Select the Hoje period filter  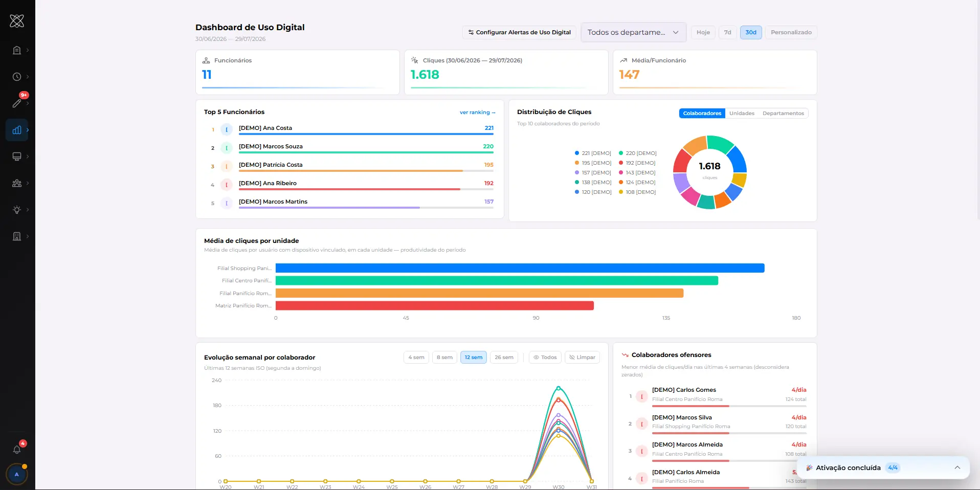[x=703, y=32]
